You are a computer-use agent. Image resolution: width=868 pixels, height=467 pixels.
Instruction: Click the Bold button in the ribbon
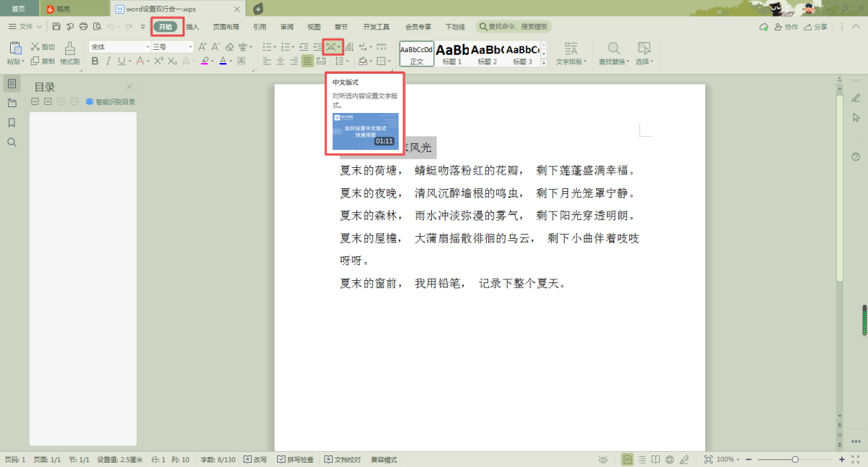(x=95, y=62)
